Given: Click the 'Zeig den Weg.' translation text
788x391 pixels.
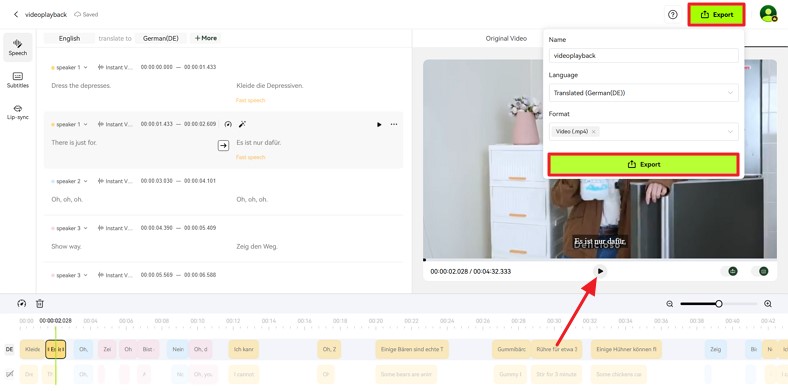Looking at the screenshot, I should coord(257,247).
